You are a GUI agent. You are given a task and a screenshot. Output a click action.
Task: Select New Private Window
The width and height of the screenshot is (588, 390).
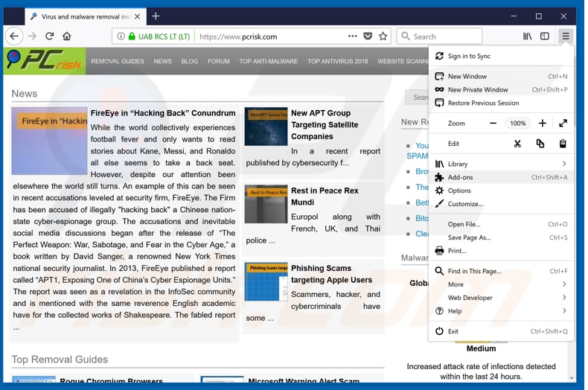click(x=477, y=90)
